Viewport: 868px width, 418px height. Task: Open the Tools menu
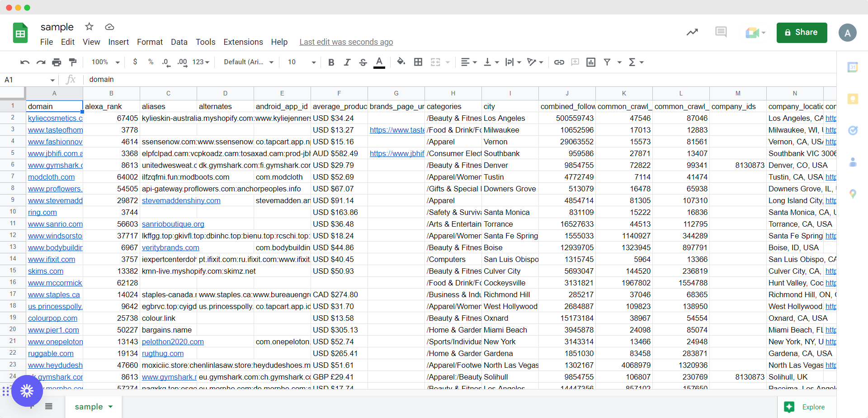pyautogui.click(x=205, y=42)
